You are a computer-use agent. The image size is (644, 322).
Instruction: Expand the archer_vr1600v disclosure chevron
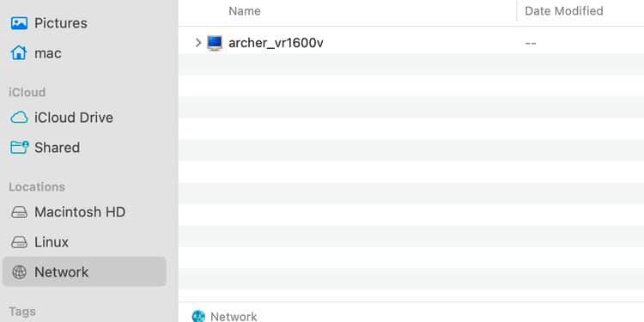(x=198, y=43)
